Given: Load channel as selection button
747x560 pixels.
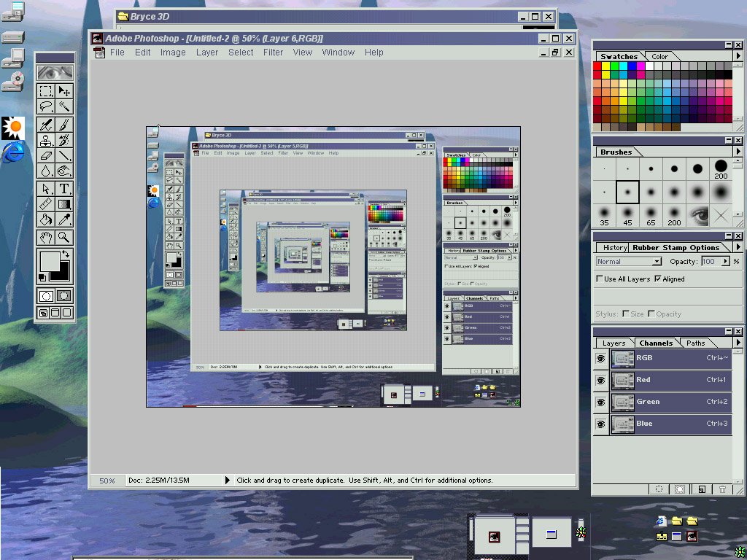Looking at the screenshot, I should pos(659,489).
